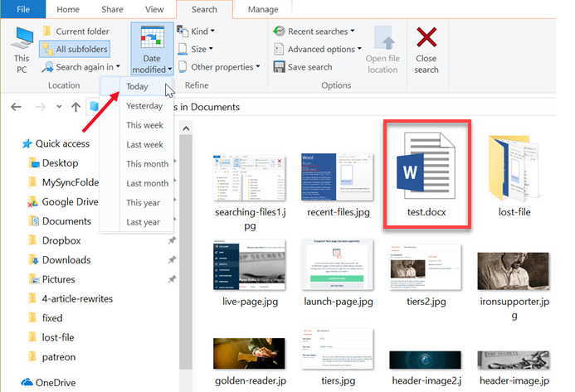575x392 pixels.
Task: Open the lost-file folder icon
Action: [514, 172]
